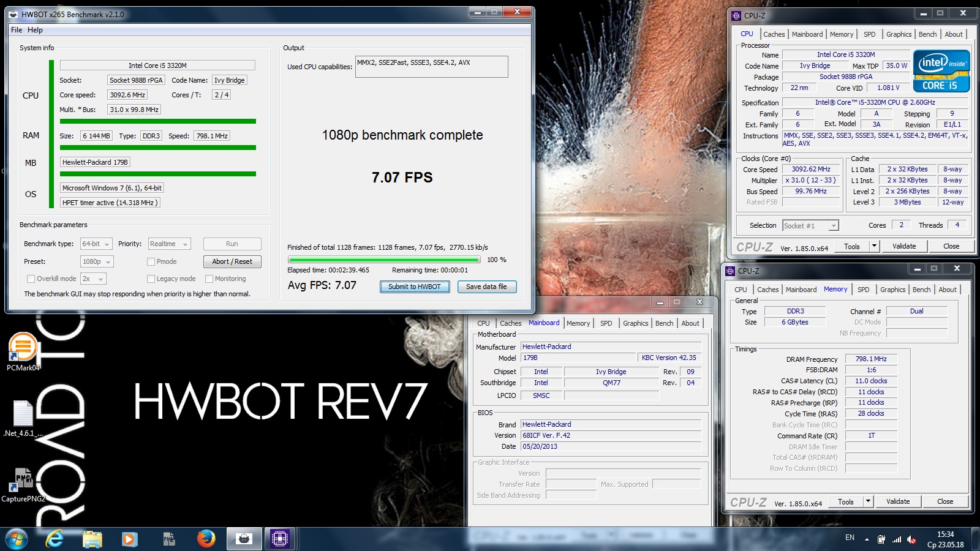Switch the EN input language indicator
This screenshot has height=551, width=980.
point(850,538)
